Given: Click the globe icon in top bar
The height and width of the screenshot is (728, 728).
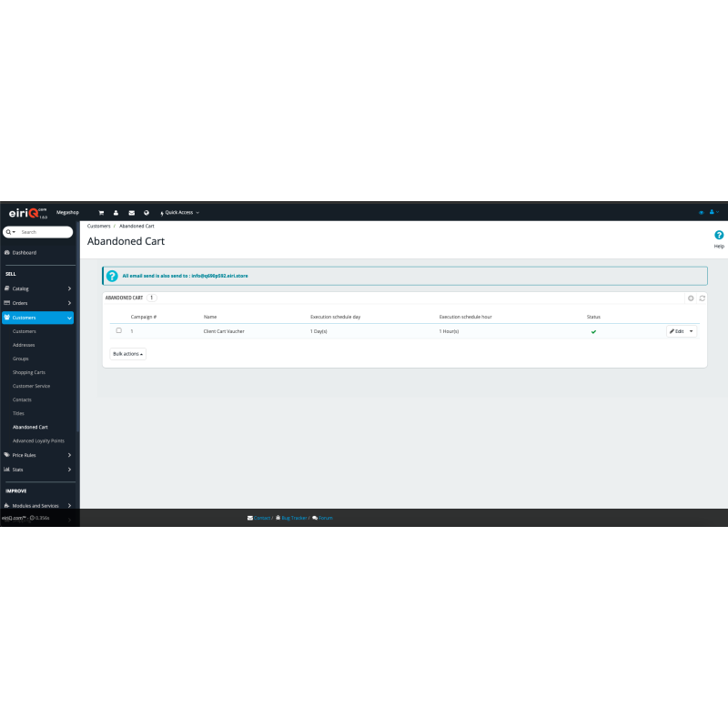Looking at the screenshot, I should tap(147, 212).
